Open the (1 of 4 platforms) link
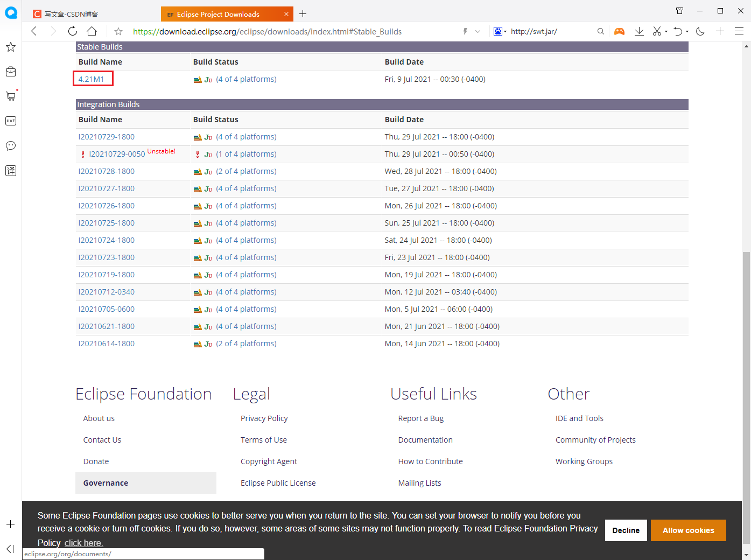 tap(246, 154)
